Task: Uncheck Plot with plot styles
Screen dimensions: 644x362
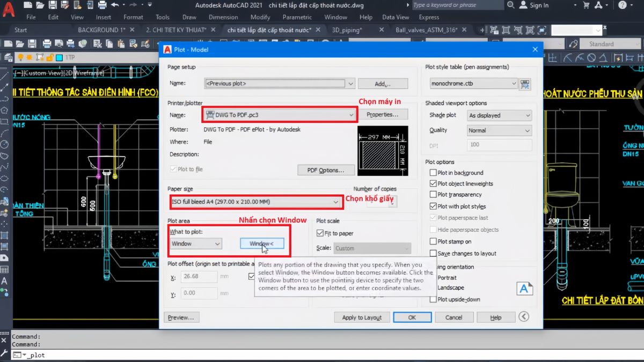Action: point(433,206)
